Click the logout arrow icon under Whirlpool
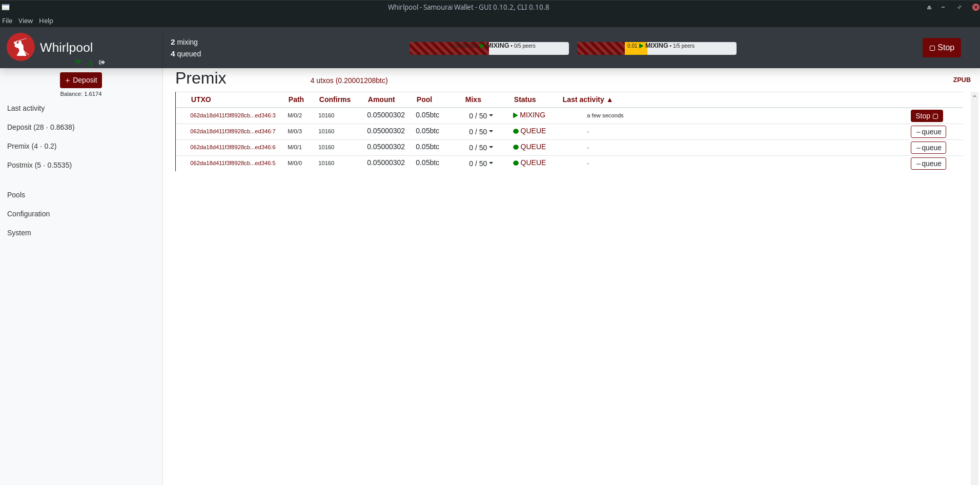The height and width of the screenshot is (485, 980). pos(102,63)
